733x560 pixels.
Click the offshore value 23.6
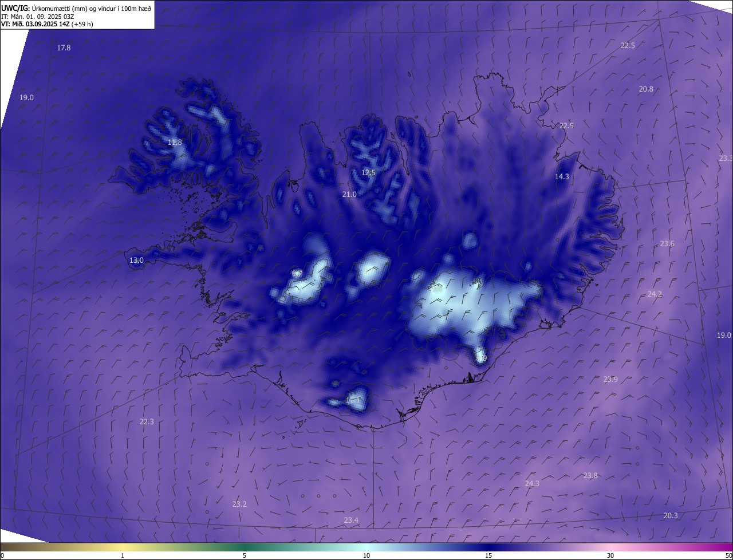(667, 244)
